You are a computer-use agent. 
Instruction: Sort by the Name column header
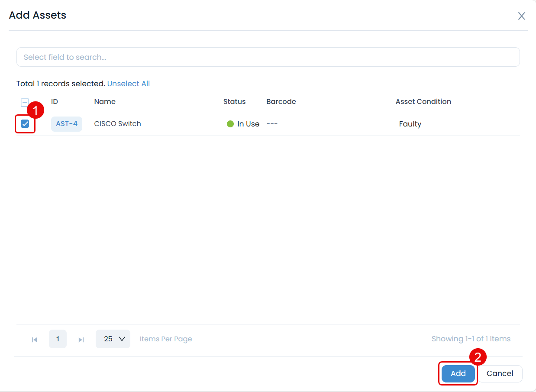pyautogui.click(x=105, y=102)
